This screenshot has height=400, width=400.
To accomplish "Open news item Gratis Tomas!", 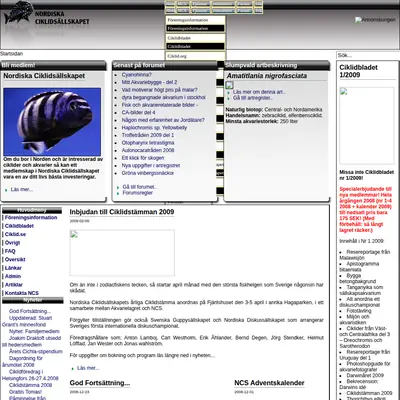I will click(x=25, y=392).
